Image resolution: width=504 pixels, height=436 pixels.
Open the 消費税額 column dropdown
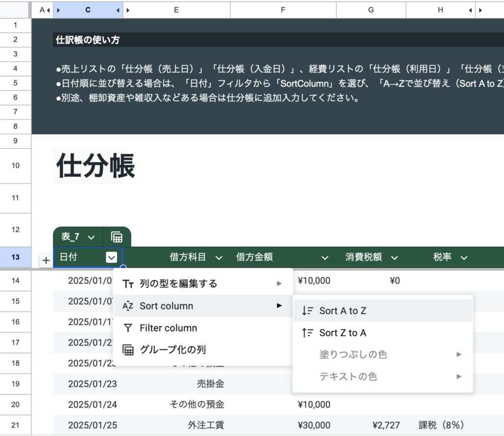pos(394,258)
